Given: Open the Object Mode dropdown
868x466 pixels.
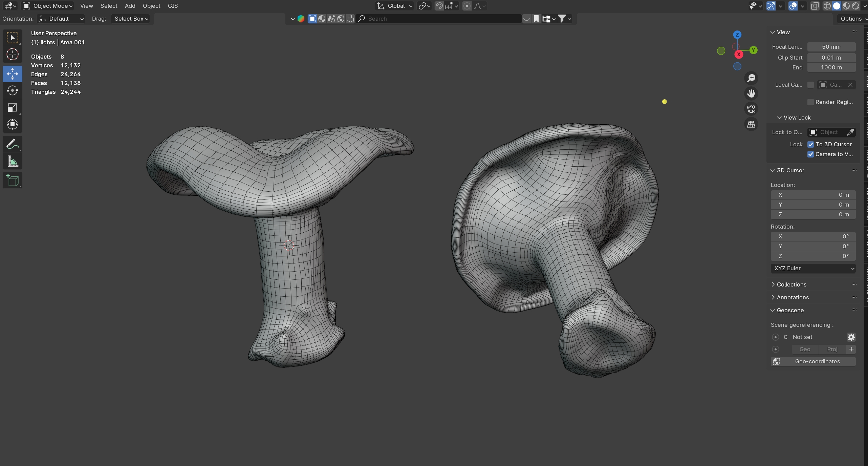Looking at the screenshot, I should (x=48, y=6).
